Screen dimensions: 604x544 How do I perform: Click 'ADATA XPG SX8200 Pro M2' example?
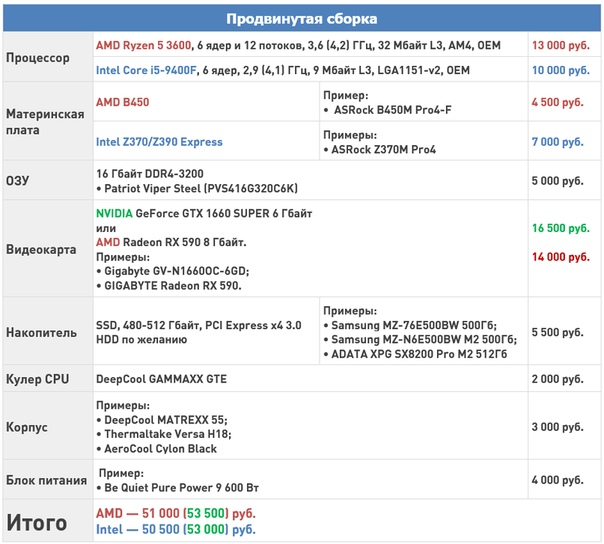pyautogui.click(x=419, y=354)
